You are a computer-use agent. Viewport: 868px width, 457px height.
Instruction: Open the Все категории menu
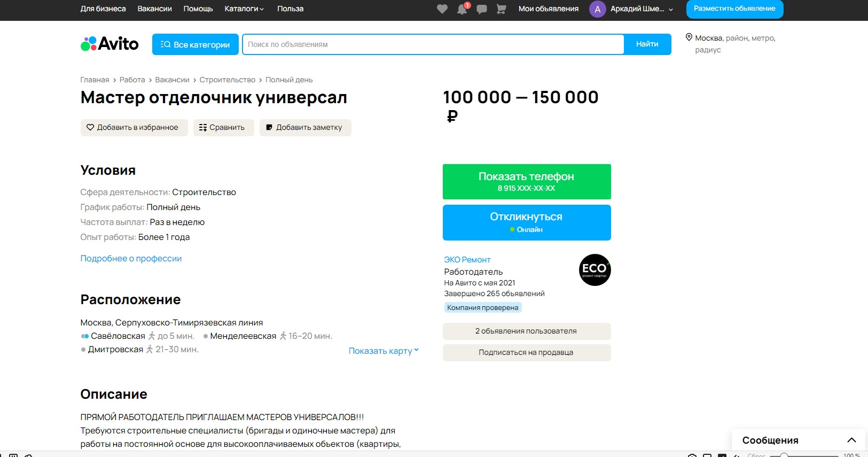pos(196,44)
